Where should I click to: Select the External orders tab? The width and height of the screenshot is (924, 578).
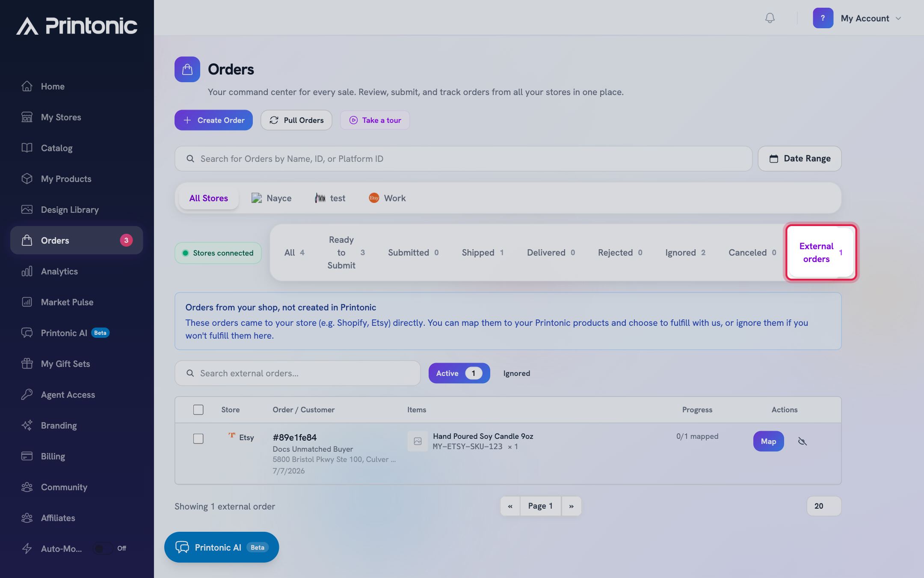pyautogui.click(x=821, y=253)
